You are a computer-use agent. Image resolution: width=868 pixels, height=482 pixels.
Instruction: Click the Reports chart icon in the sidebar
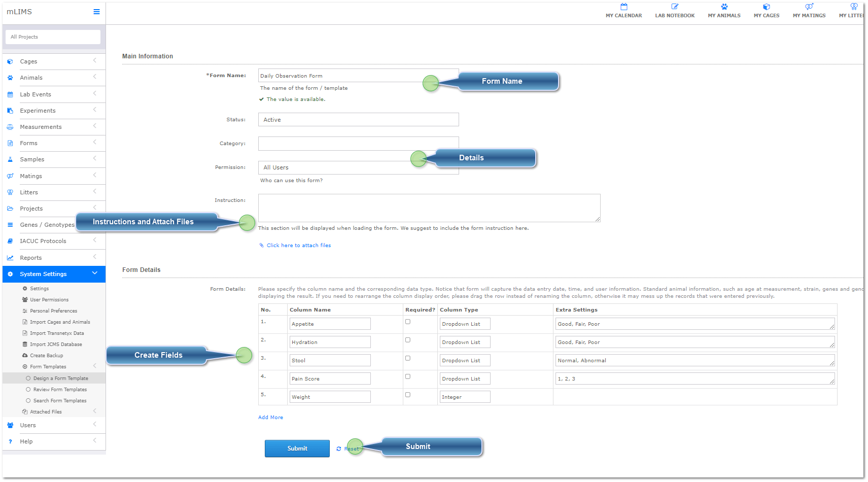[x=10, y=257]
